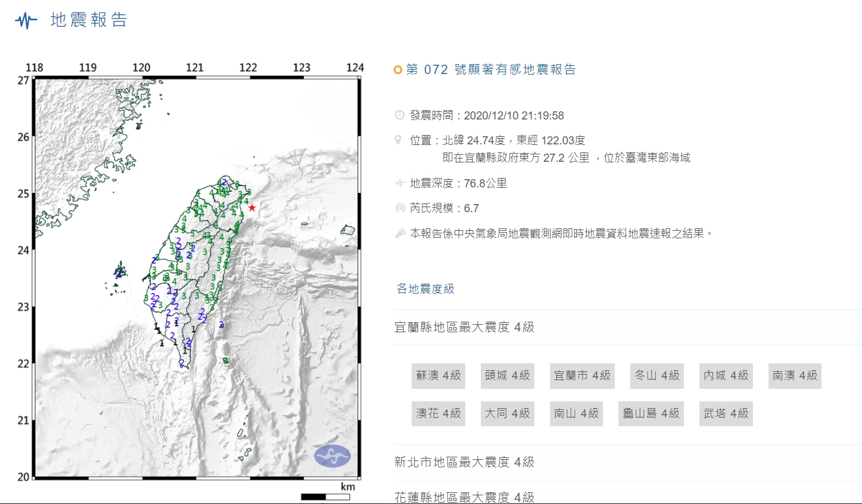
Task: Click the magnitude icon beside 芮氏規模
Action: coord(399,208)
